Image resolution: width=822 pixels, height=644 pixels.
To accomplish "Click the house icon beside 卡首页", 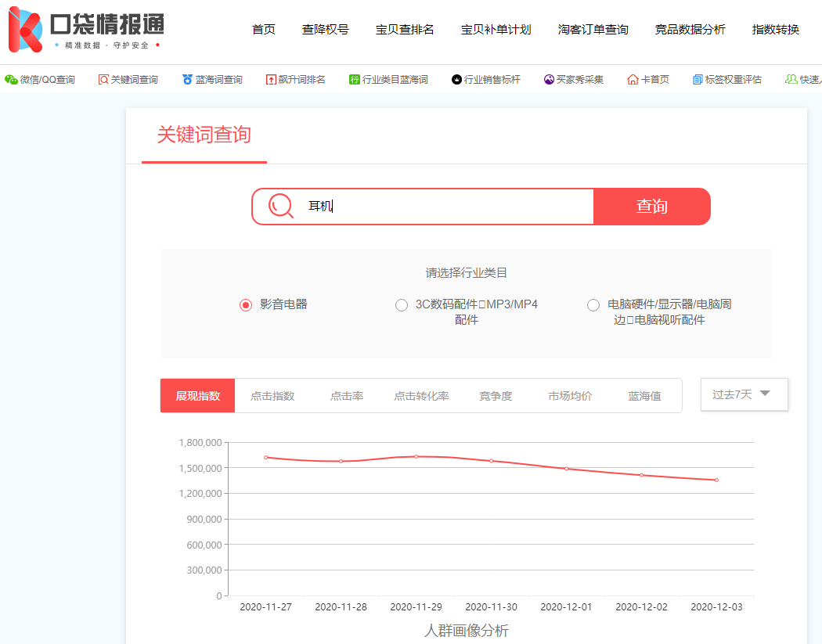I will [x=633, y=80].
